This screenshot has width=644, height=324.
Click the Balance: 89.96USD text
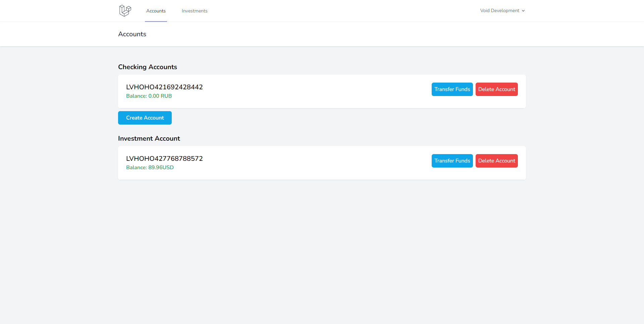pyautogui.click(x=150, y=168)
